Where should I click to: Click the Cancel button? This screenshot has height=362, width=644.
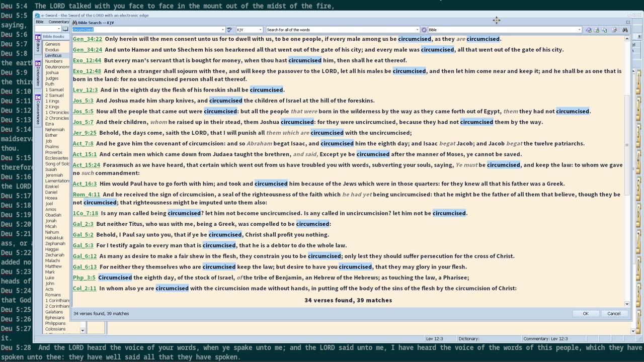614,313
